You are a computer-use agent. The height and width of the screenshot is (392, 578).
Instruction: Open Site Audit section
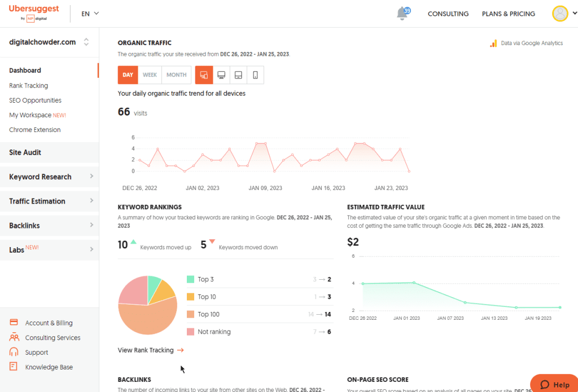click(50, 152)
